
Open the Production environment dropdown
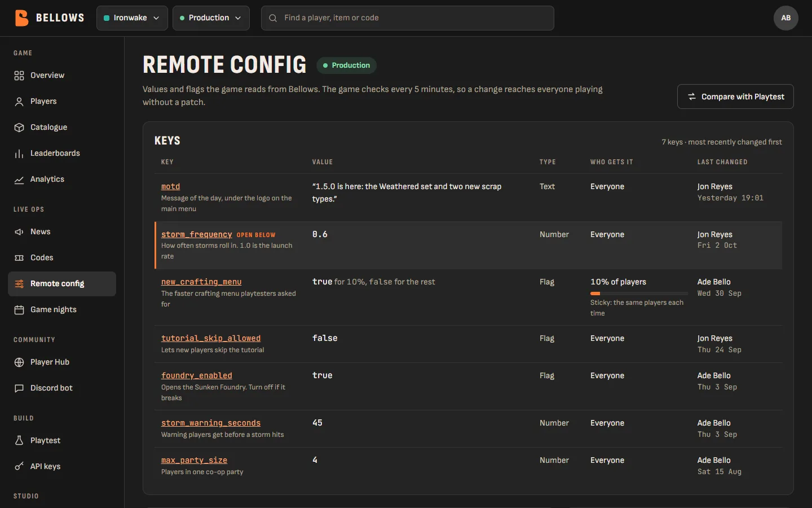click(x=211, y=18)
